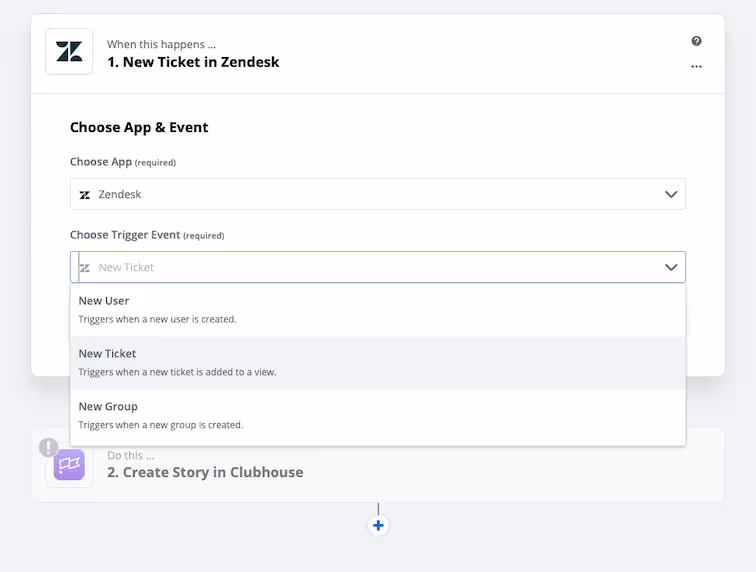Expand the Choose App dropdown chevron

(x=671, y=194)
